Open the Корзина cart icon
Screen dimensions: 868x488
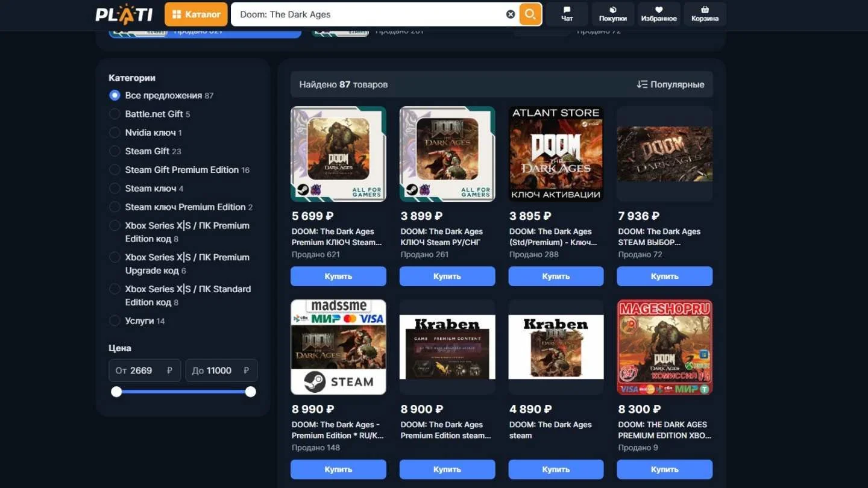tap(705, 14)
